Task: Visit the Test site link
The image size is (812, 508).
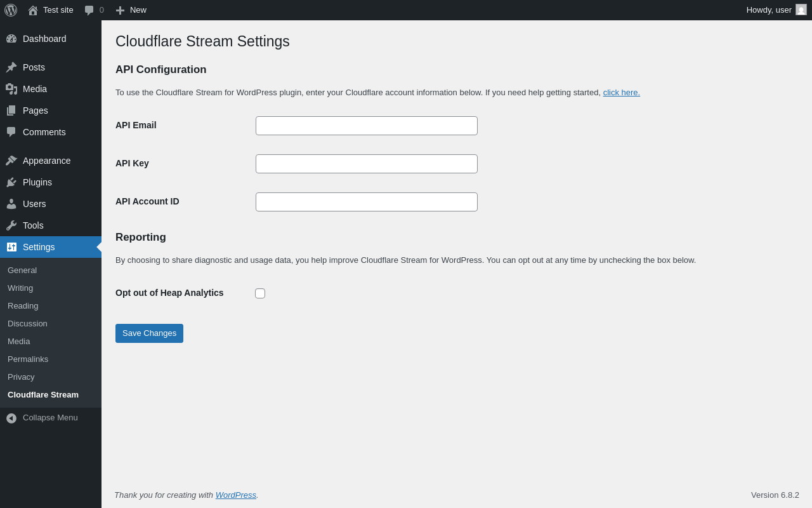Action: click(x=58, y=10)
